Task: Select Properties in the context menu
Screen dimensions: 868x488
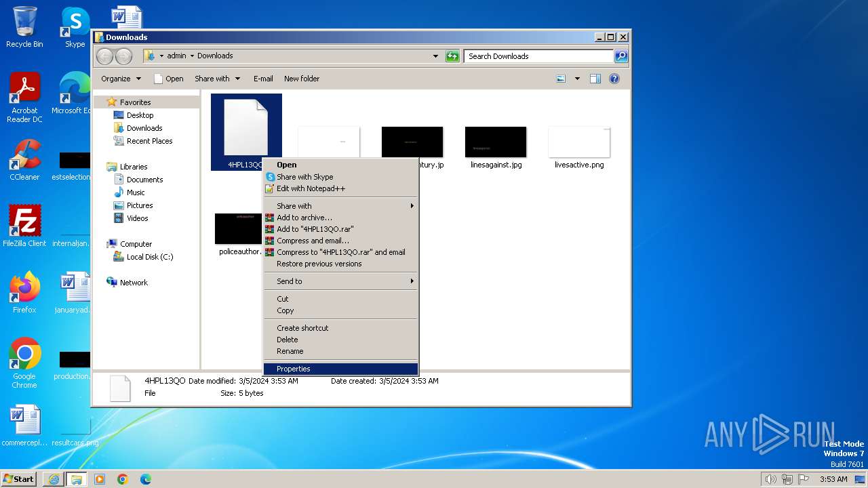Action: tap(340, 369)
